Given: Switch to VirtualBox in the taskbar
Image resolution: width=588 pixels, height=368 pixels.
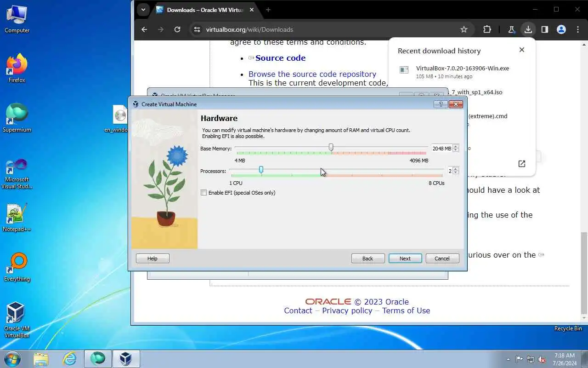Looking at the screenshot, I should click(x=126, y=359).
